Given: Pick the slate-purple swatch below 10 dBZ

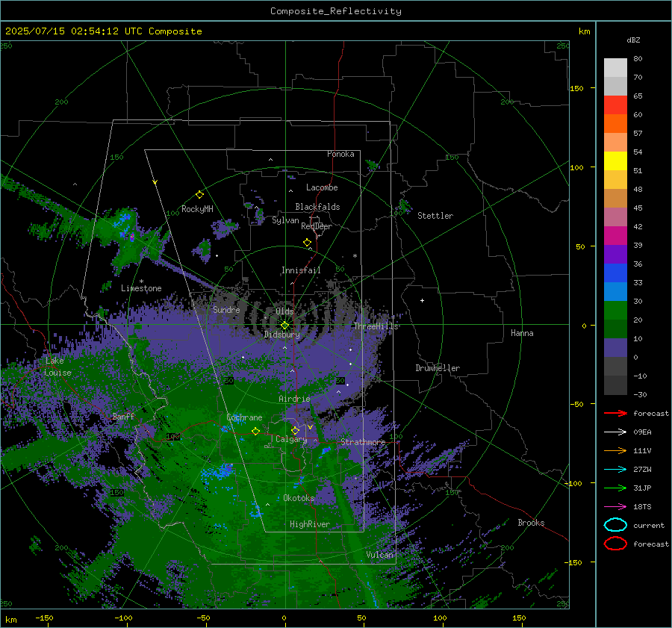Looking at the screenshot, I should 615,348.
